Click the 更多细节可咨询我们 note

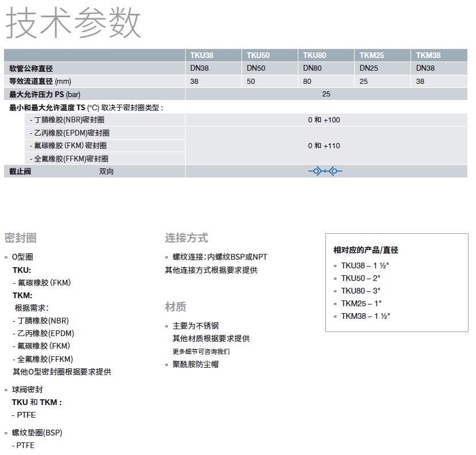[201, 352]
